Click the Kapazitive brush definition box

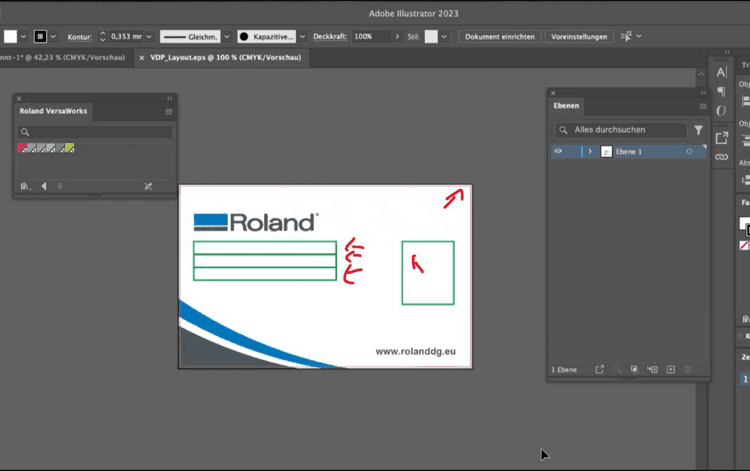pos(266,36)
